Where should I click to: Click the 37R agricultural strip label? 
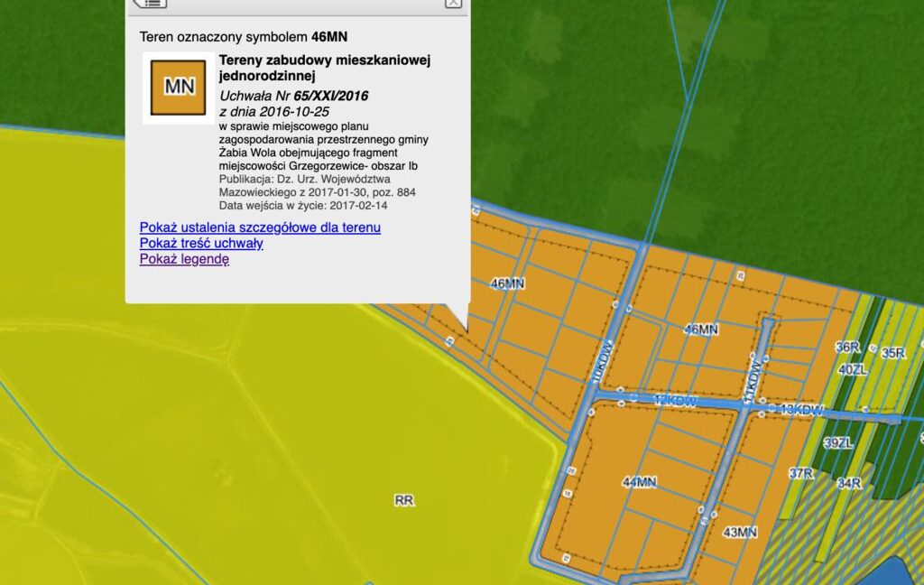[801, 473]
